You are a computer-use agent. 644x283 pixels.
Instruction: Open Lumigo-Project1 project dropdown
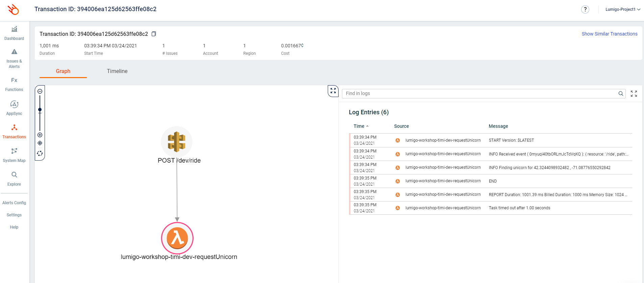pyautogui.click(x=623, y=9)
